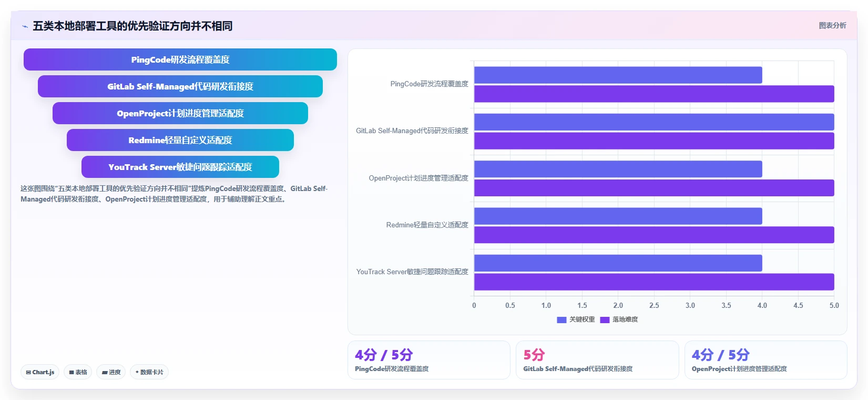Click the x-axis tick value 5.0
This screenshot has width=868, height=400.
point(834,305)
